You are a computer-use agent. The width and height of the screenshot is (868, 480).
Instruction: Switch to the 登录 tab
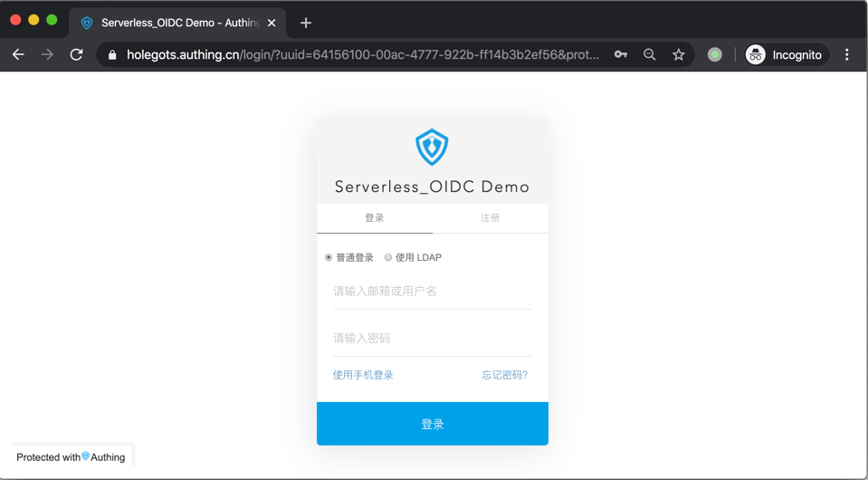point(375,218)
